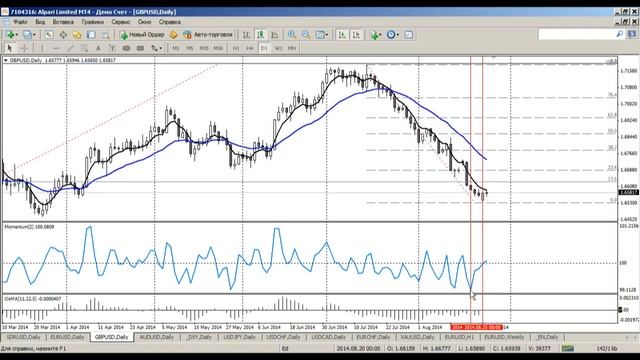Open the Вставка menu
This screenshot has width=640, height=360.
(x=63, y=22)
